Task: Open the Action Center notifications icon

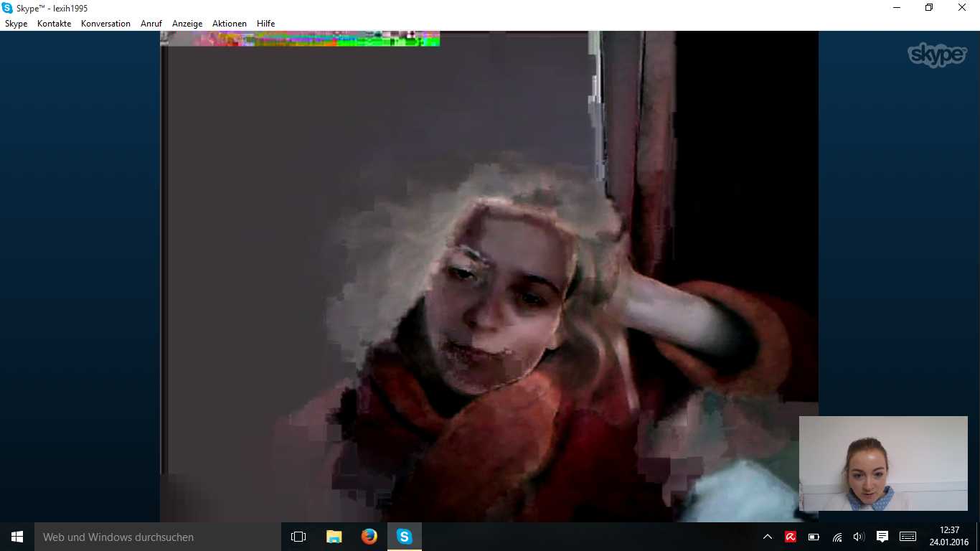Action: [882, 537]
